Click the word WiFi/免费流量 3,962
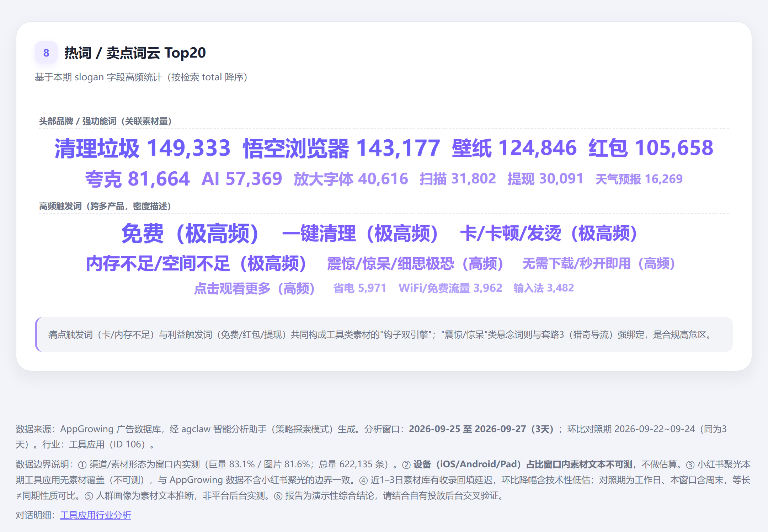 450,288
